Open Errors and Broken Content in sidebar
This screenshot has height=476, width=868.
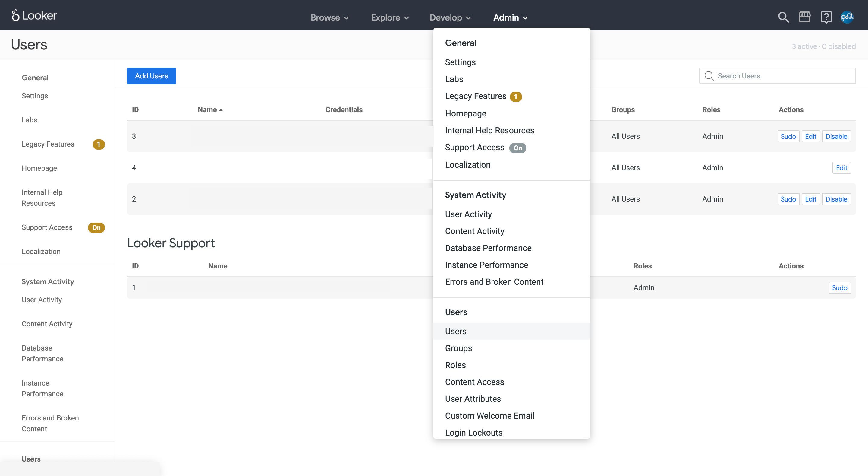[50, 424]
